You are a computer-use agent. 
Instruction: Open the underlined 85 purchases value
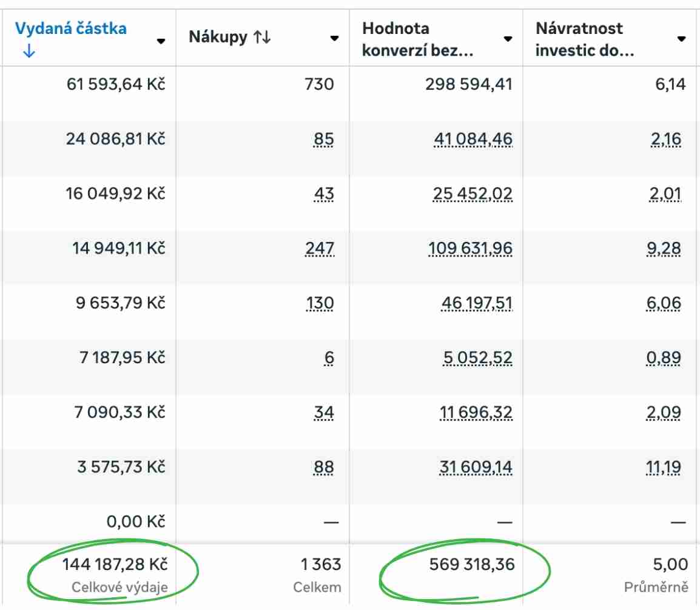(324, 139)
